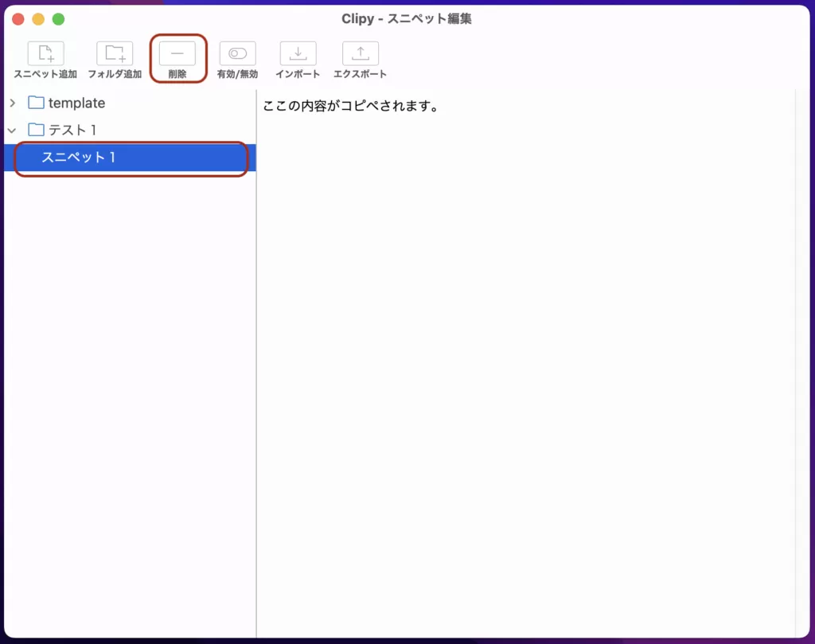Maximize the Clipy window with green button
Viewport: 815px width, 644px height.
(x=59, y=19)
